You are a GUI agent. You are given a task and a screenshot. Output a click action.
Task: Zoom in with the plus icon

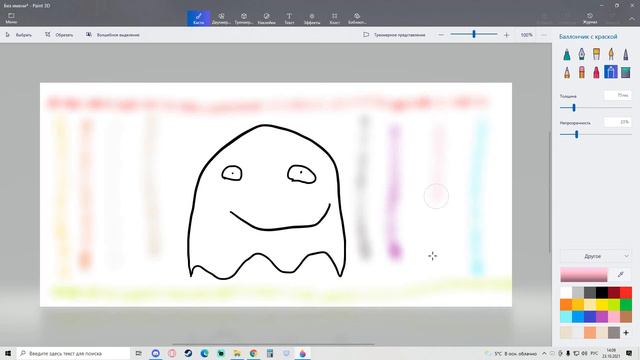[507, 35]
